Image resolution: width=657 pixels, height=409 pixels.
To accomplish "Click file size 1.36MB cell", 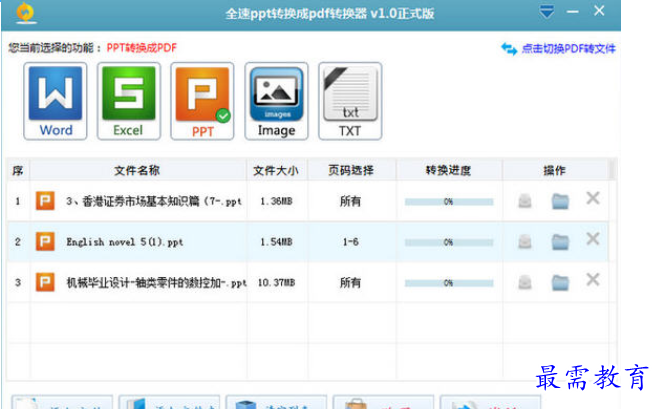I will 276,202.
